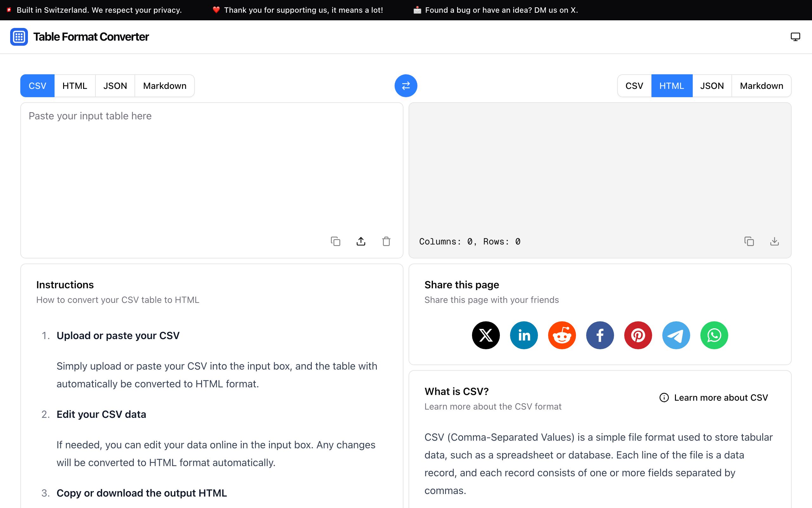Select Markdown as output format
Viewport: 812px width, 508px height.
(761, 86)
